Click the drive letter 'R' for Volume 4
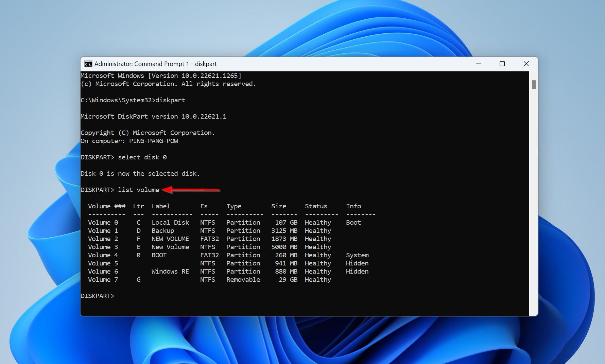605x364 pixels. click(138, 255)
